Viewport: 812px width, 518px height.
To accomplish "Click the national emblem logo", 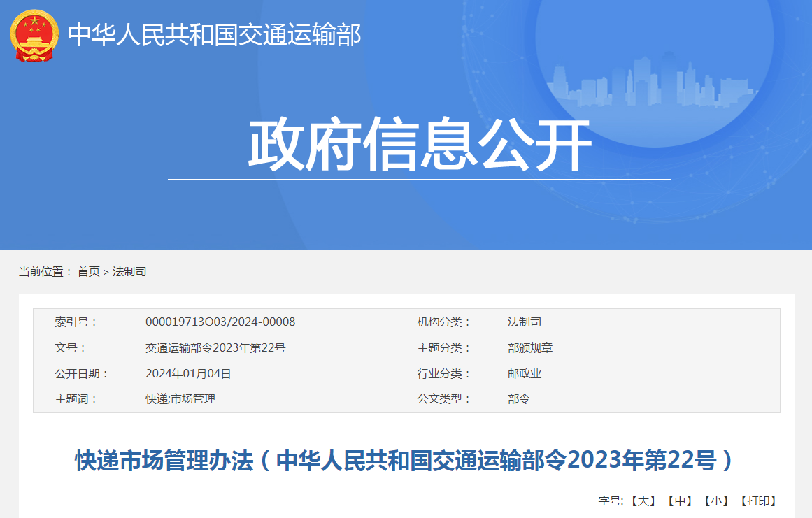I will (x=34, y=35).
